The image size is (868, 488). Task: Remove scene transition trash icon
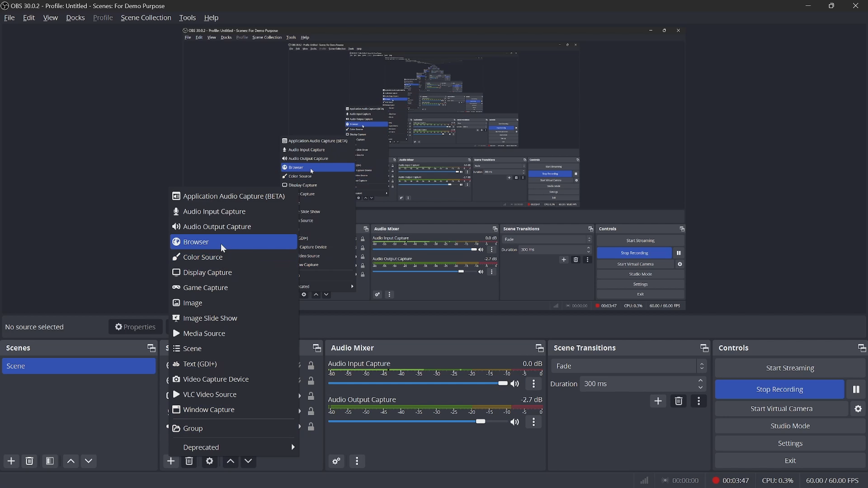tap(679, 401)
